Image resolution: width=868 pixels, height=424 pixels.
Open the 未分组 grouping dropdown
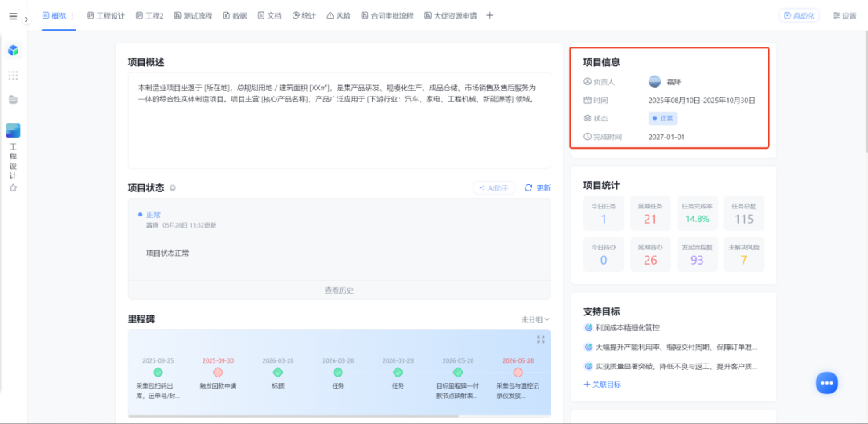point(535,319)
